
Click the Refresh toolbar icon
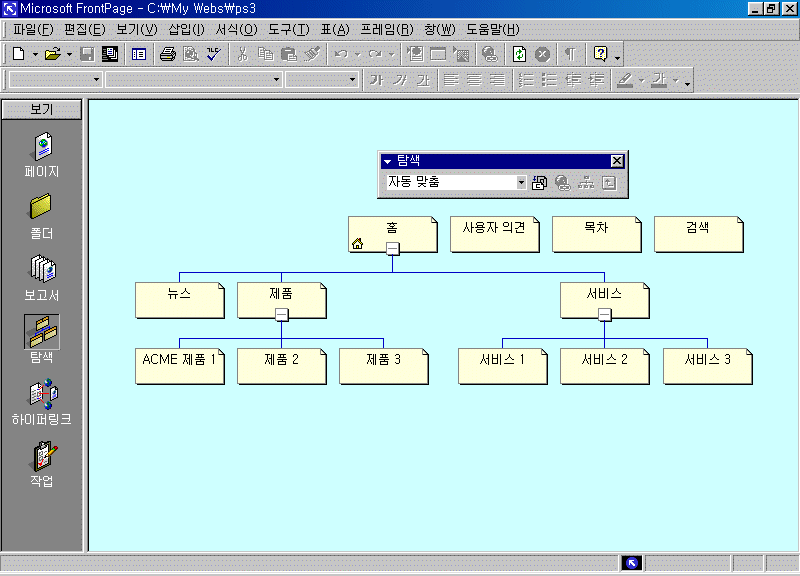coord(519,54)
